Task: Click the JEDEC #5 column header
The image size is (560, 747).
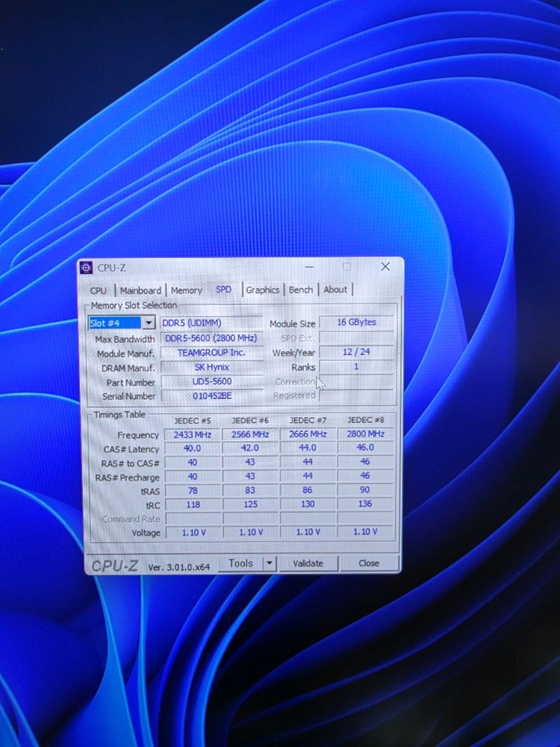Action: [193, 421]
